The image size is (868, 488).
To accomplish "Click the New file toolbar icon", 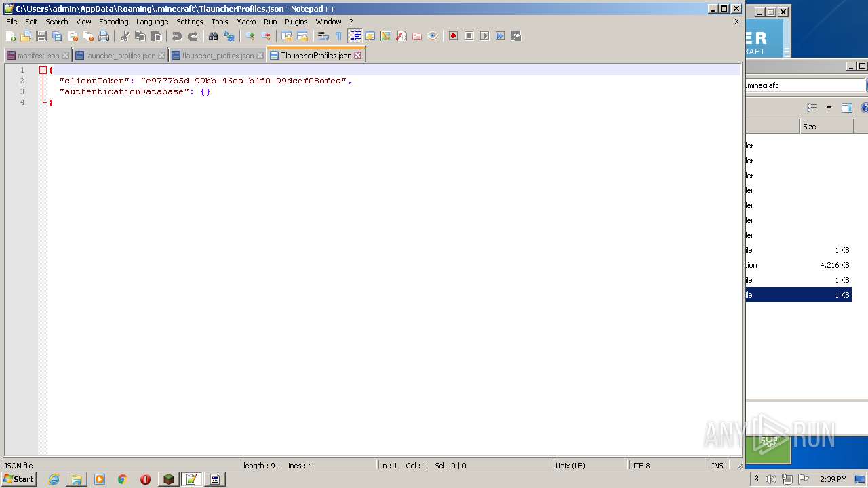I will pyautogui.click(x=11, y=36).
